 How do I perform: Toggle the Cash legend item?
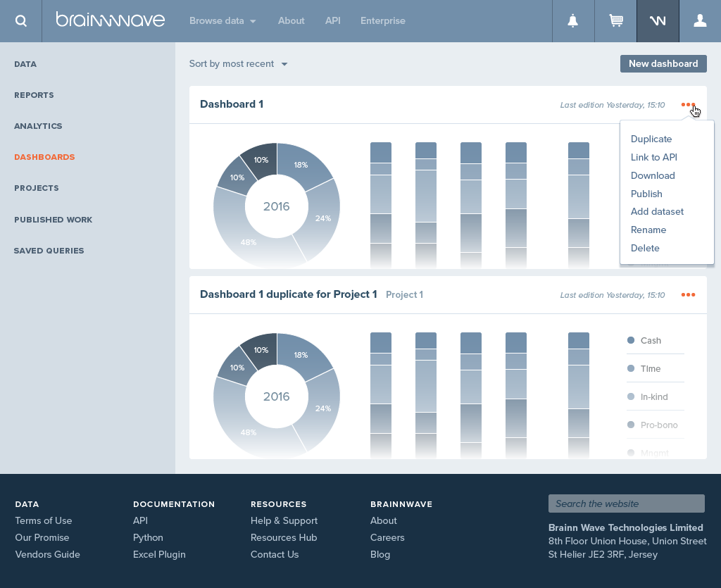[650, 341]
